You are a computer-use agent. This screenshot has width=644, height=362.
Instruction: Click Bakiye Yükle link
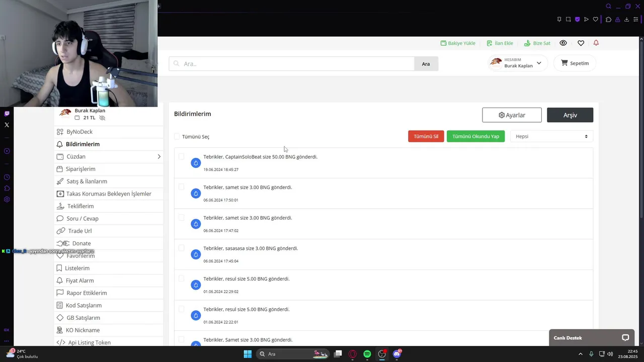(x=458, y=43)
